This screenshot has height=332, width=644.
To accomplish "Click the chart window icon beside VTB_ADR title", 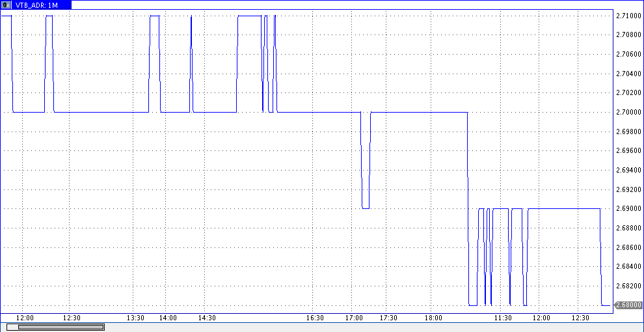I will 6,5.
